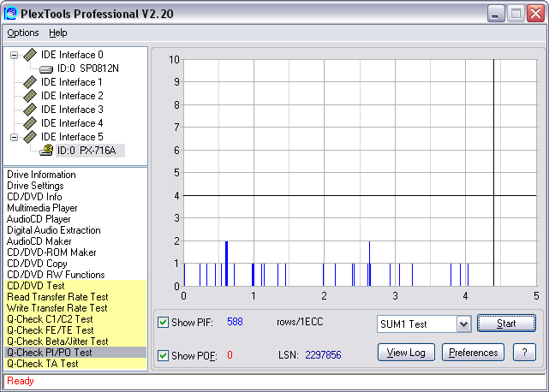Open CD/DVD Copy
The width and height of the screenshot is (549, 392).
37,264
